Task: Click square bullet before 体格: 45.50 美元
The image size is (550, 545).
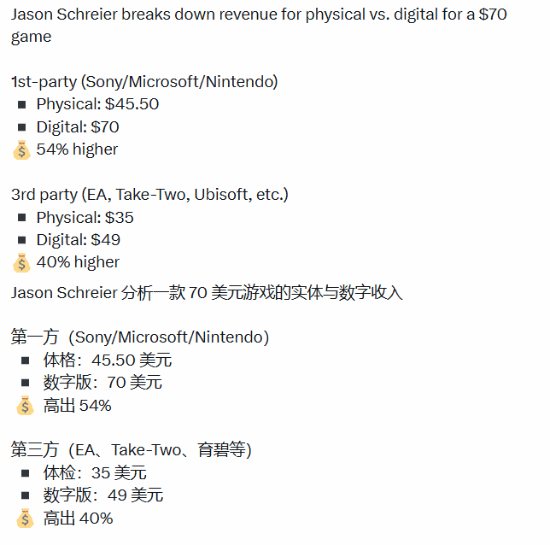Action: click(25, 361)
